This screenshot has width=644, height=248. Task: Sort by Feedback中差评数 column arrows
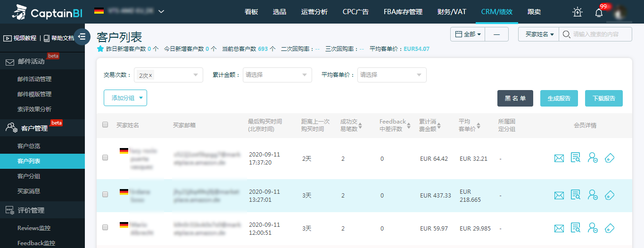point(409,126)
